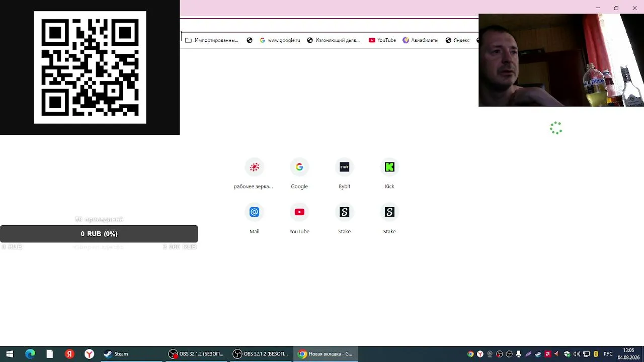Switch to OBS window with red recording dot
The image size is (644, 362).
(197, 354)
